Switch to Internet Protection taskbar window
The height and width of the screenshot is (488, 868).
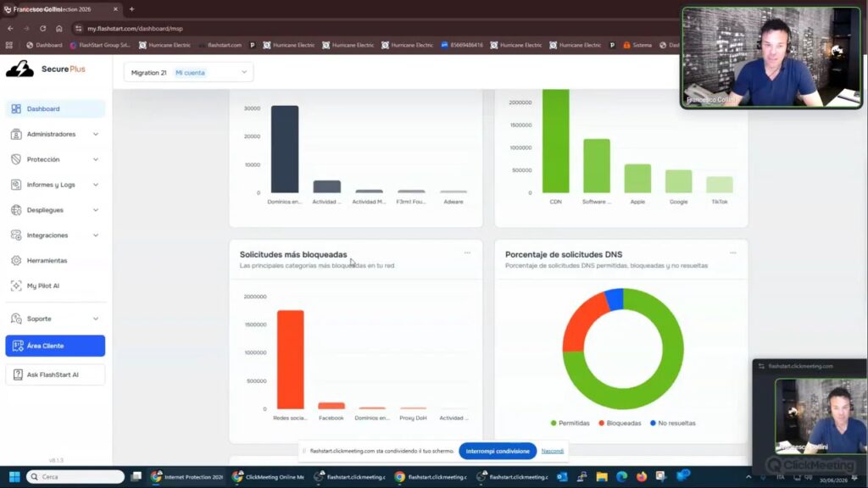tap(187, 476)
